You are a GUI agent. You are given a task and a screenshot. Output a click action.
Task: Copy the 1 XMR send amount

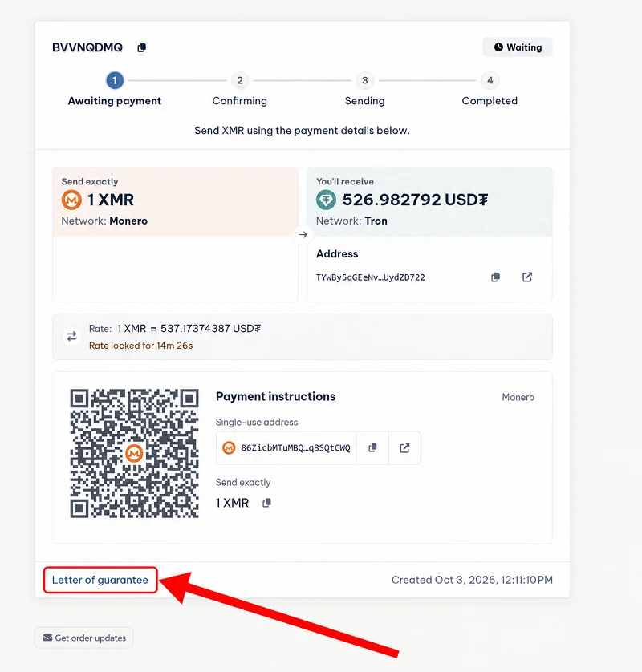tap(266, 503)
